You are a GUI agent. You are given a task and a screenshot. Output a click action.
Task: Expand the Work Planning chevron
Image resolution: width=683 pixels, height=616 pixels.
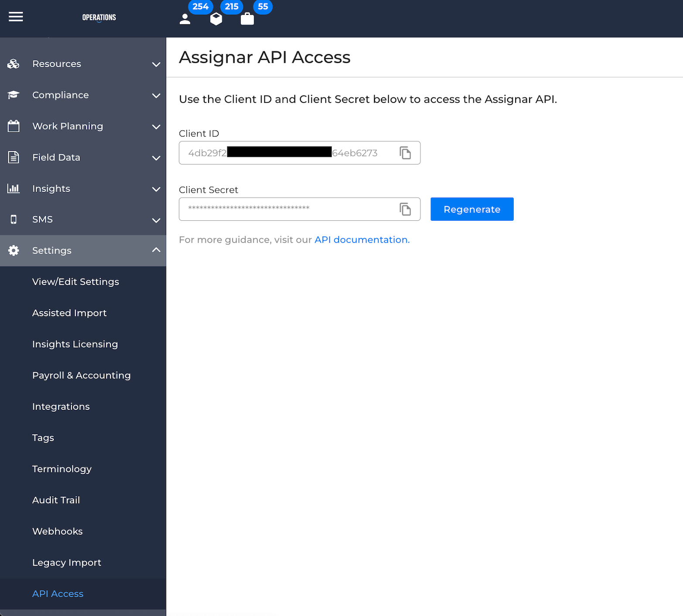coord(156,127)
